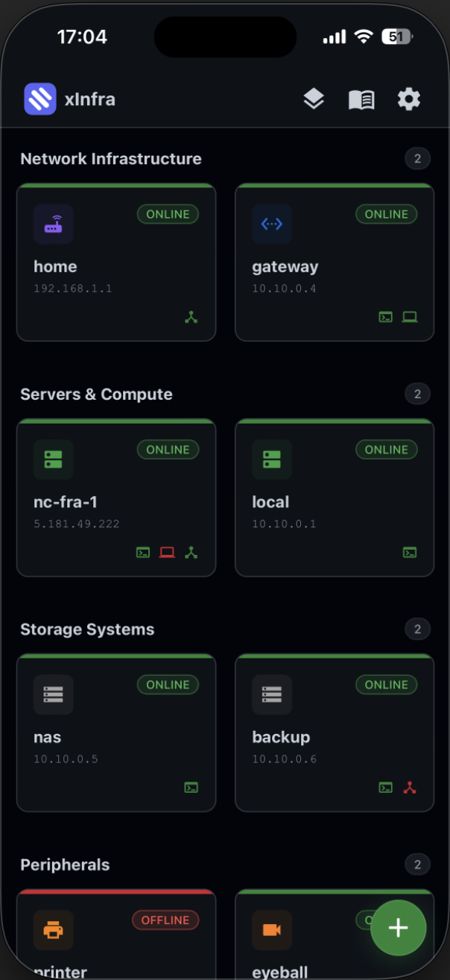Launch the terminal icon on nc-fra-1
Image resolution: width=450 pixels, height=980 pixels.
(143, 552)
